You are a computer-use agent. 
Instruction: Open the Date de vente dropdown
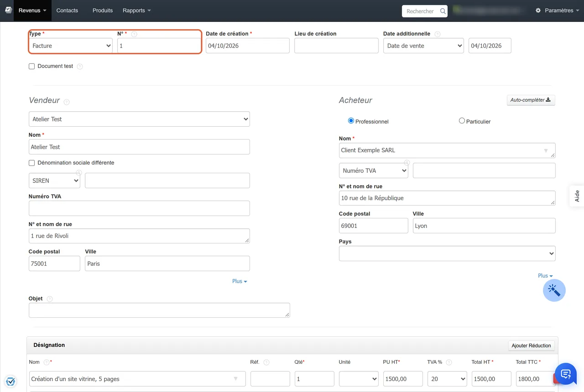(x=423, y=46)
